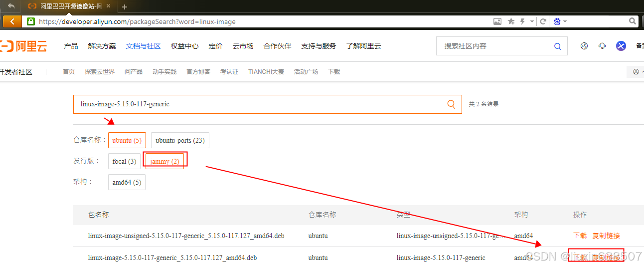Expand the search engine selector arrow
The image size is (644, 267).
point(565,22)
